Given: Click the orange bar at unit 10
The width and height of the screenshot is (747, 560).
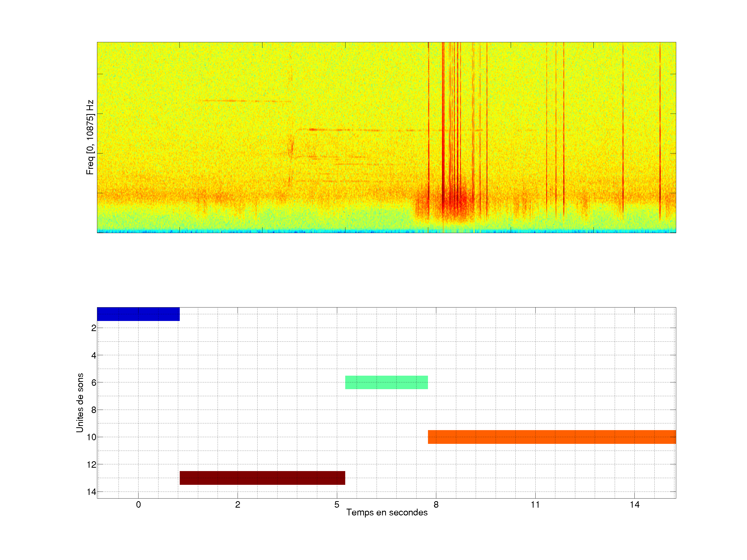Looking at the screenshot, I should [x=551, y=437].
